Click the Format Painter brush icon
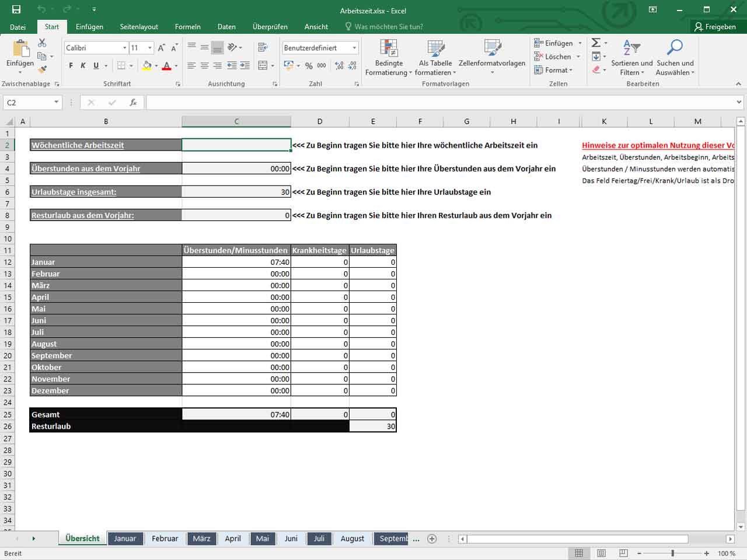 click(x=42, y=69)
